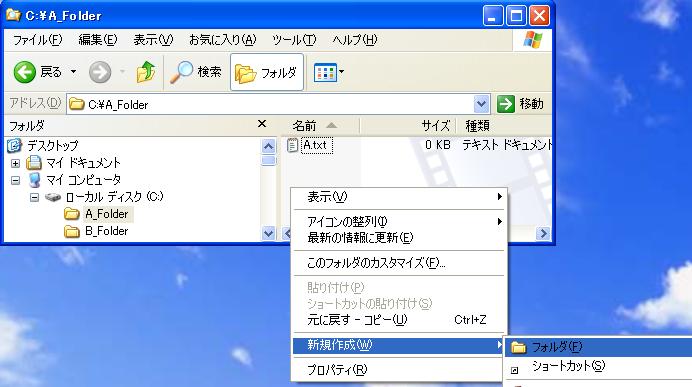Expand マイ ドキュメント tree node

click(15, 163)
